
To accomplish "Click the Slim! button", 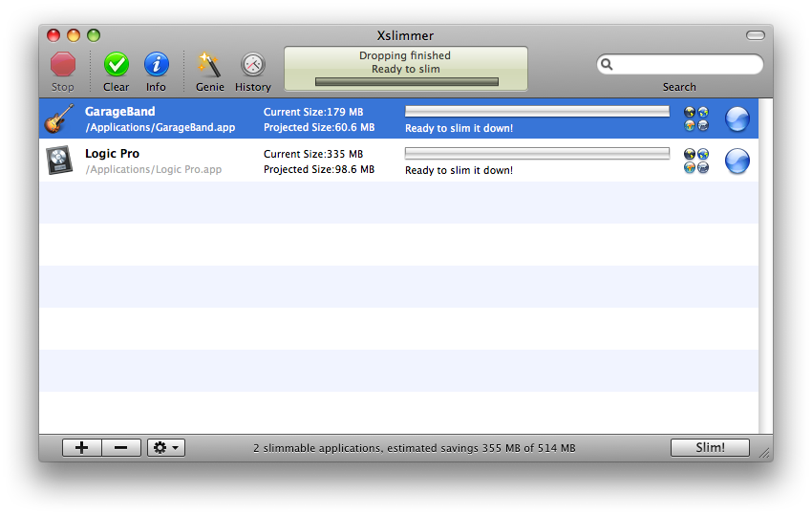I will (710, 448).
